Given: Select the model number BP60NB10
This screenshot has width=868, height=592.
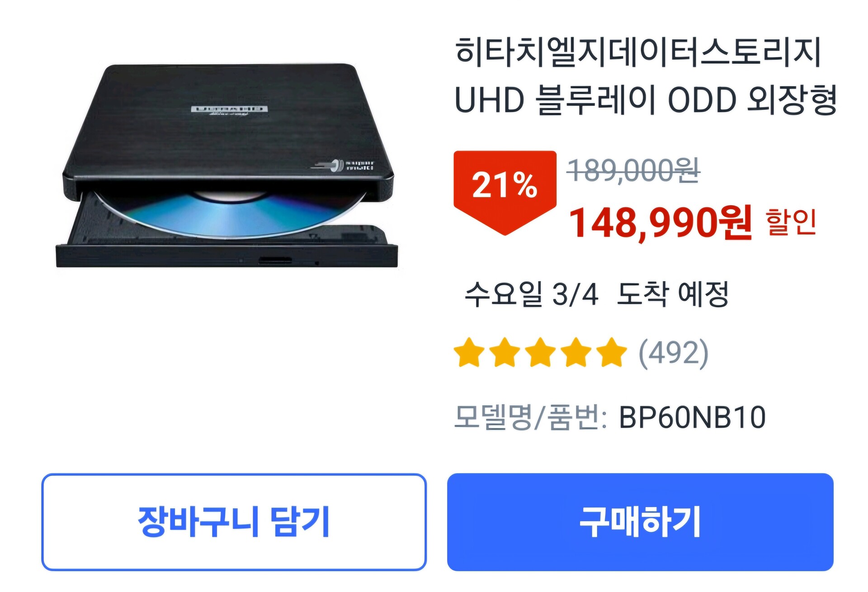Looking at the screenshot, I should point(692,417).
